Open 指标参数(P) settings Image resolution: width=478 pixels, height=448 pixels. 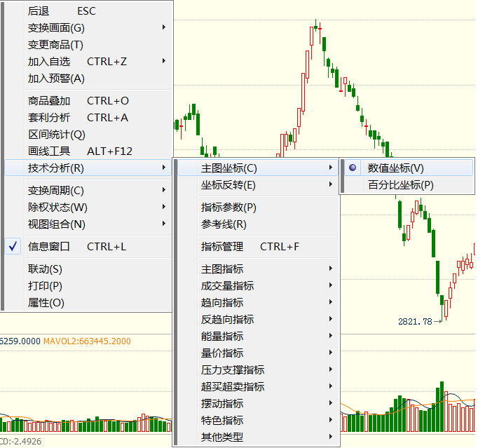point(228,208)
